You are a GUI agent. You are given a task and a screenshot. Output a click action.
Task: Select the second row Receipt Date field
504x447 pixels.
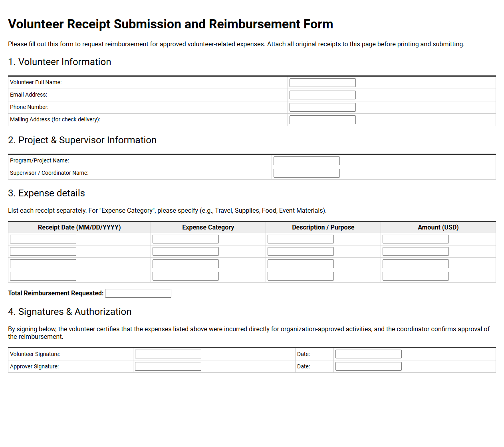43,251
